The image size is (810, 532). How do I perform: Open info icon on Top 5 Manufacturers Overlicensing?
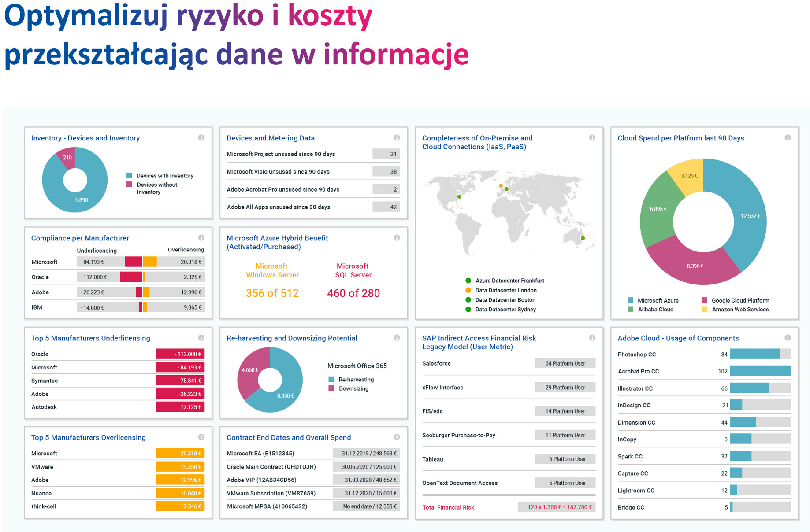coord(201,437)
